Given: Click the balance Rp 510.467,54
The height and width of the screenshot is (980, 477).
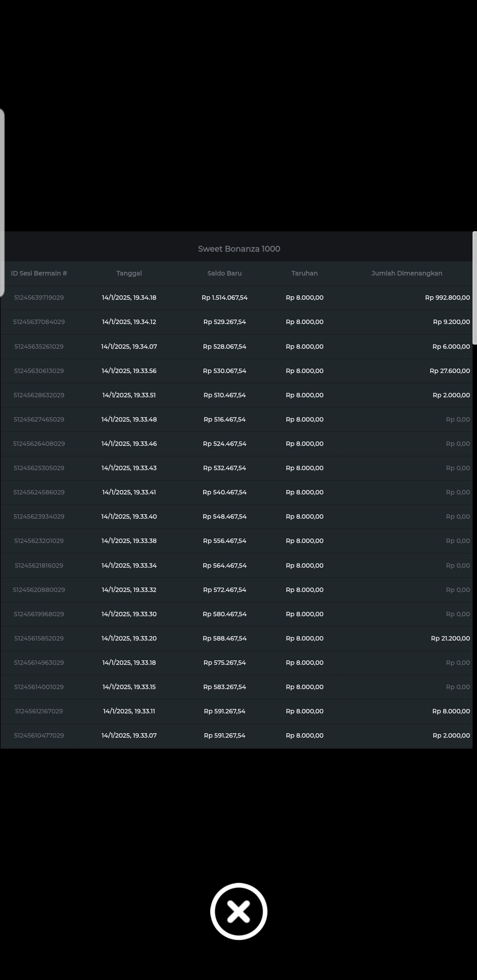Looking at the screenshot, I should coord(224,395).
